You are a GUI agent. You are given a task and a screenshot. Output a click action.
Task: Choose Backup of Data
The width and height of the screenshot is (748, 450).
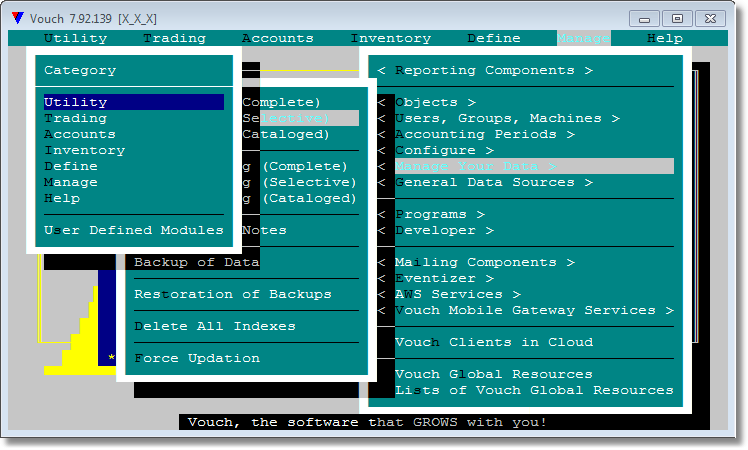pos(197,262)
